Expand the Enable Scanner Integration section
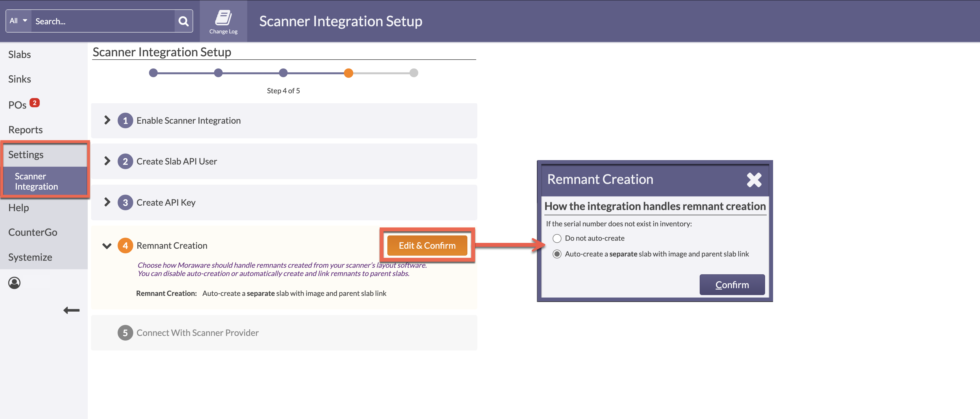This screenshot has width=980, height=419. [x=107, y=120]
